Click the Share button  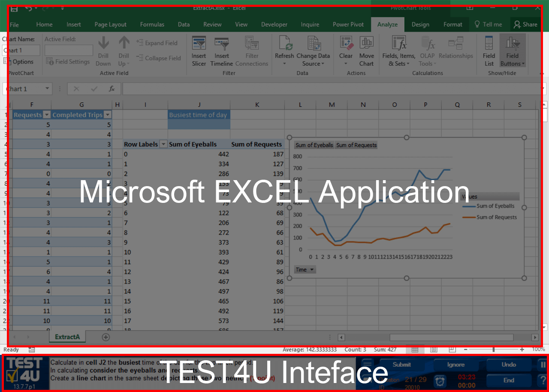point(526,24)
